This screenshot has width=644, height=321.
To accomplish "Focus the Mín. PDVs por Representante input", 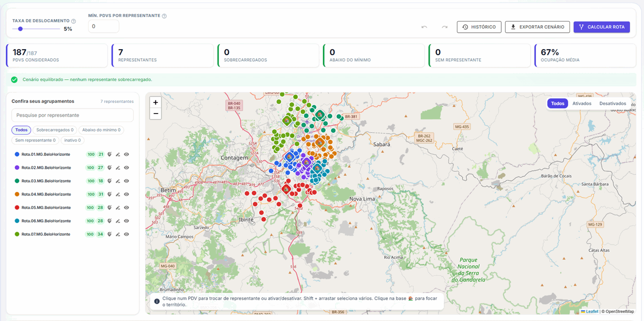I will tap(104, 26).
